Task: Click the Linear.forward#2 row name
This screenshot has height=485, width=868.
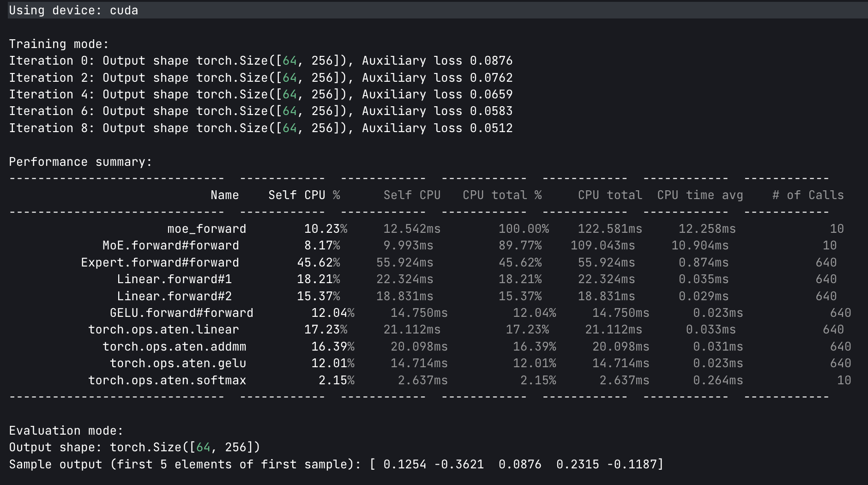Action: point(174,296)
